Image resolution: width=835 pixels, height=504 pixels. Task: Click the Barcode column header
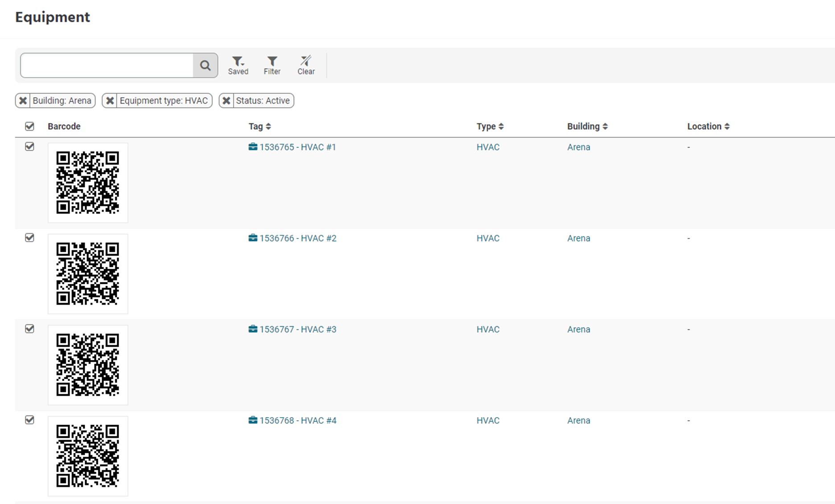point(64,127)
